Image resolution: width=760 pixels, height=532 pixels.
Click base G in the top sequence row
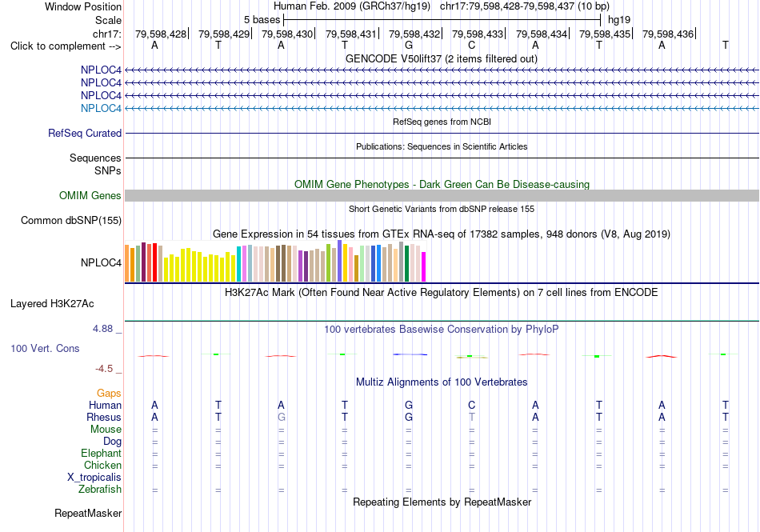pos(409,45)
